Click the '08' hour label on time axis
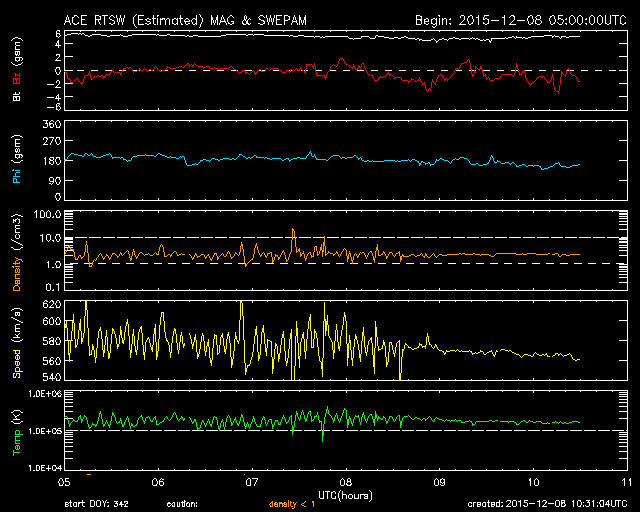The height and width of the screenshot is (512, 640). coord(346,483)
